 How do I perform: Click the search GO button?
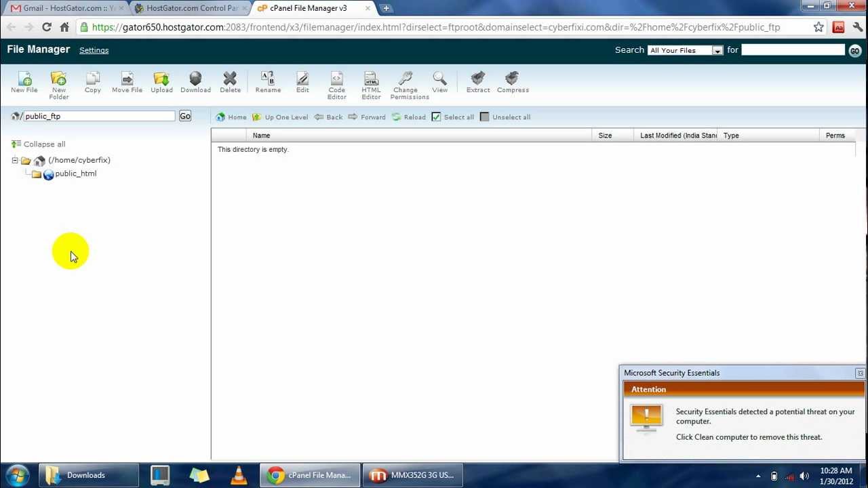click(x=854, y=51)
